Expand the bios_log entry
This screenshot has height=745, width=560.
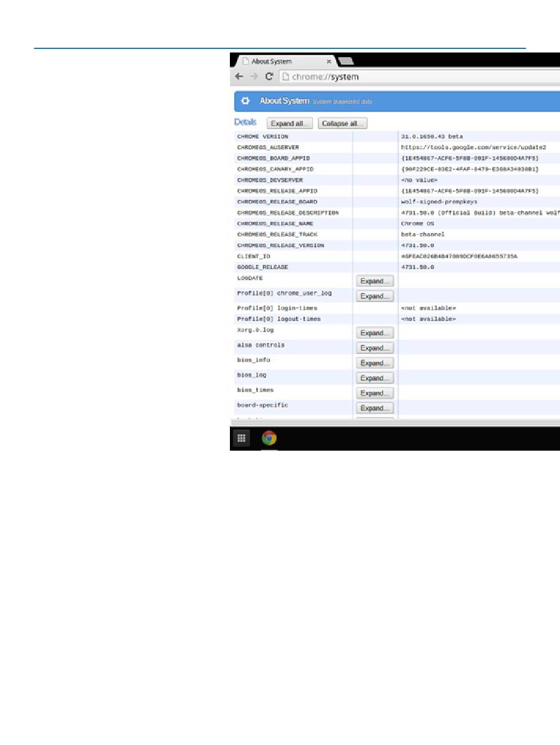(x=375, y=378)
